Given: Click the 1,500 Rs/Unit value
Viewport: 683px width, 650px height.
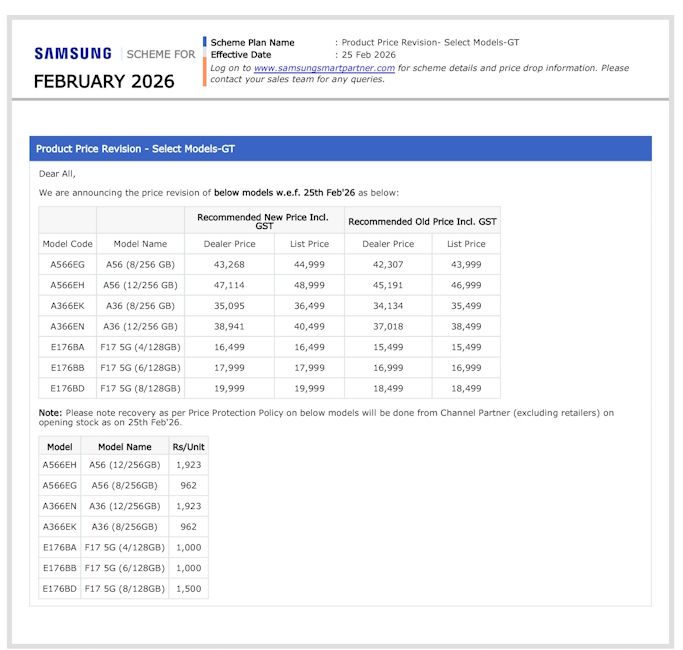Looking at the screenshot, I should click(x=189, y=589).
